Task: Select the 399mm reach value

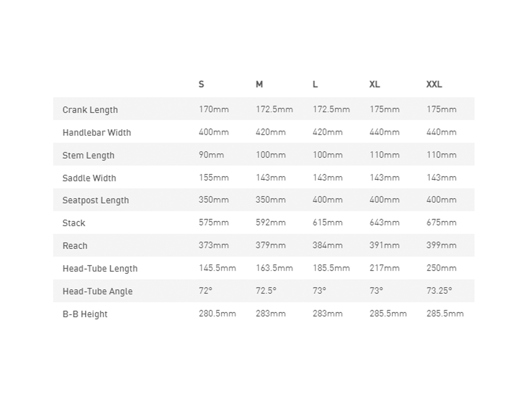Action: [441, 245]
